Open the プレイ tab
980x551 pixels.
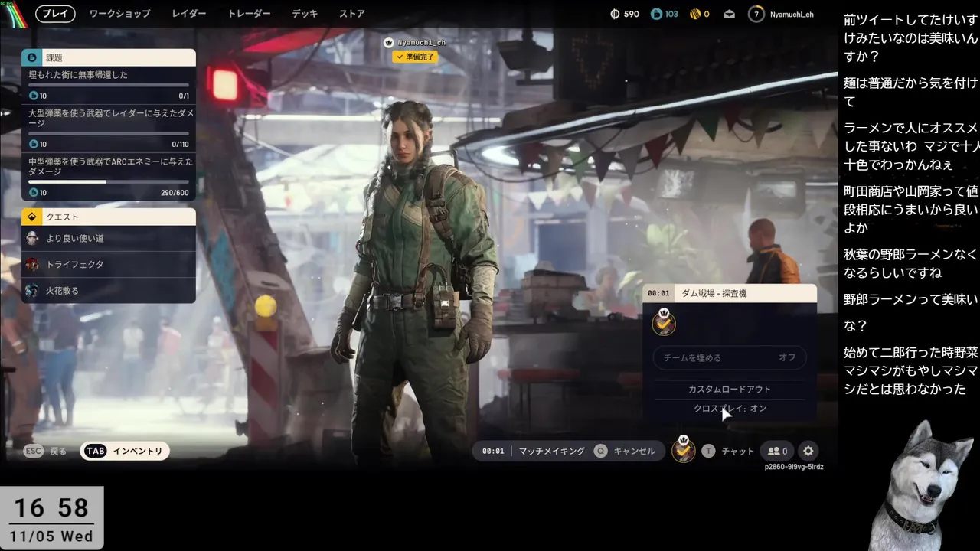pos(57,14)
